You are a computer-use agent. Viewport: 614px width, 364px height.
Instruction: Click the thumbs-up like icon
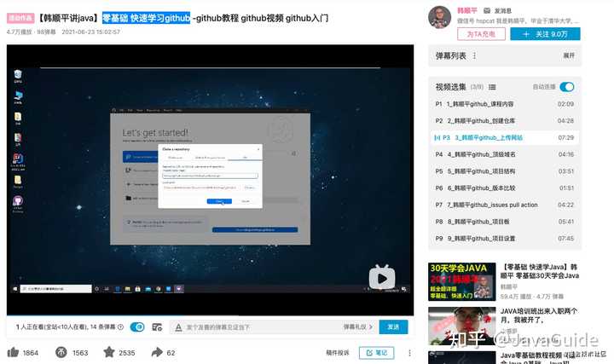click(x=13, y=352)
